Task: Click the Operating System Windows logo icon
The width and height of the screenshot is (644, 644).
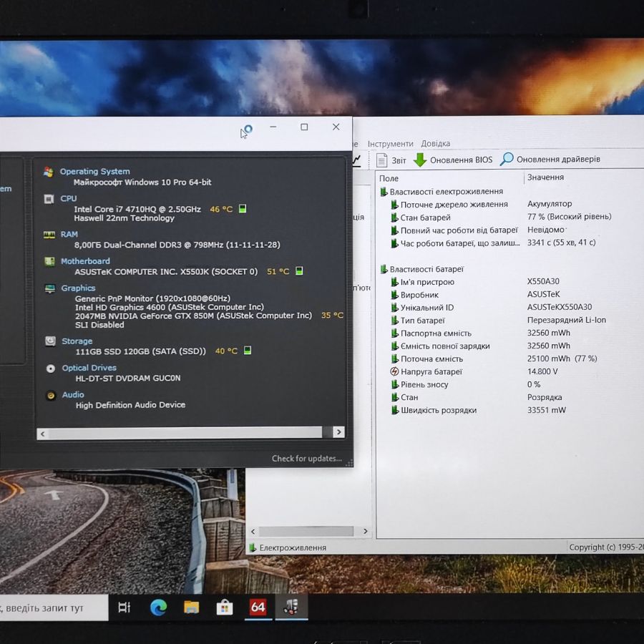Action: (x=49, y=172)
